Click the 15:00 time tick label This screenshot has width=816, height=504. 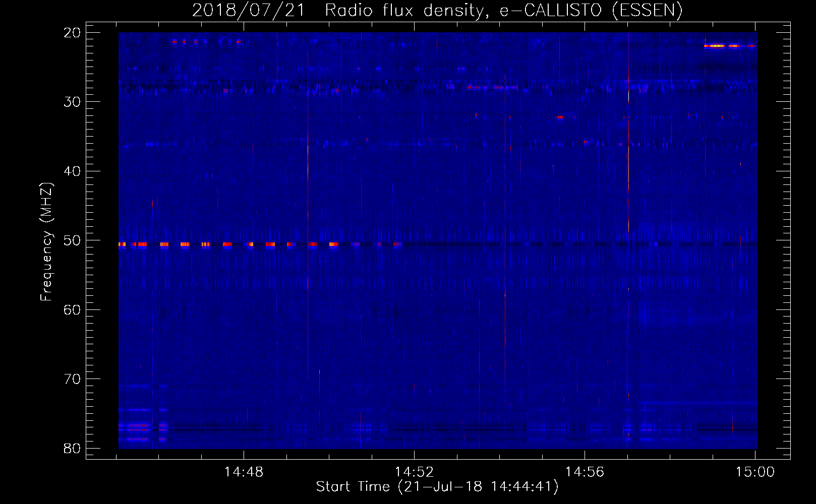755,472
